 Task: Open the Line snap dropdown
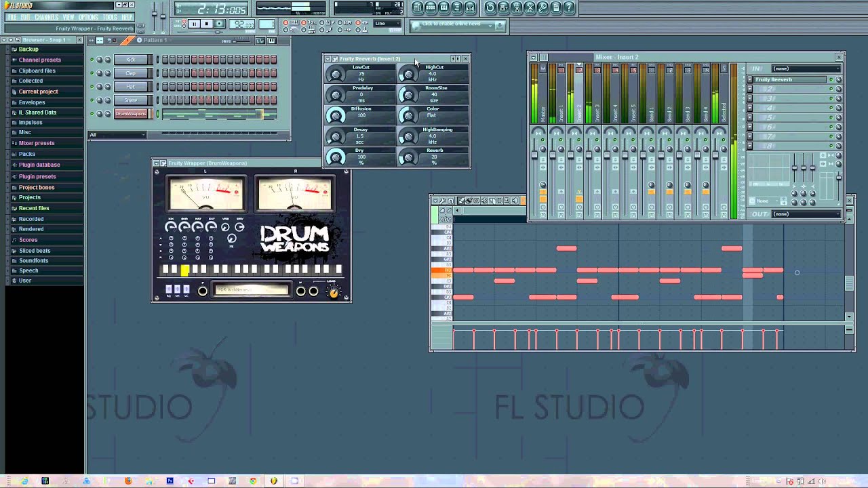pyautogui.click(x=387, y=23)
